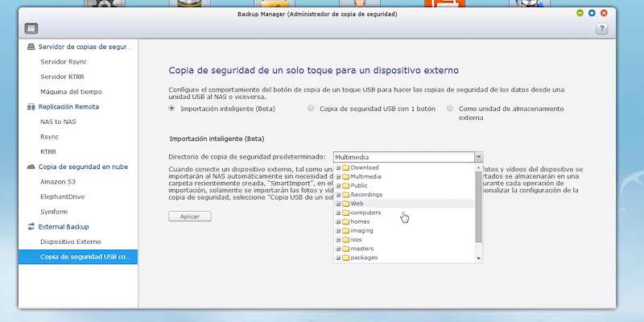Expand the Public folder node
Screen dimensions: 644x322
tap(338, 186)
